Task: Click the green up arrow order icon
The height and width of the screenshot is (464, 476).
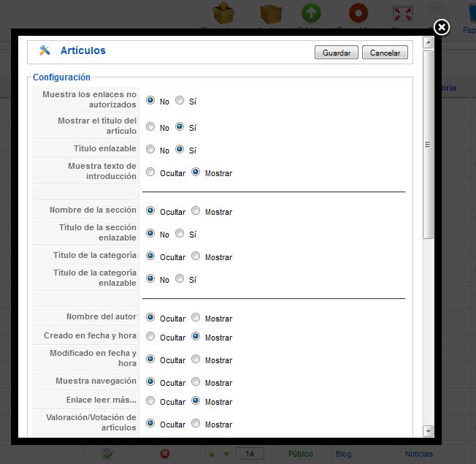Action: 212,454
